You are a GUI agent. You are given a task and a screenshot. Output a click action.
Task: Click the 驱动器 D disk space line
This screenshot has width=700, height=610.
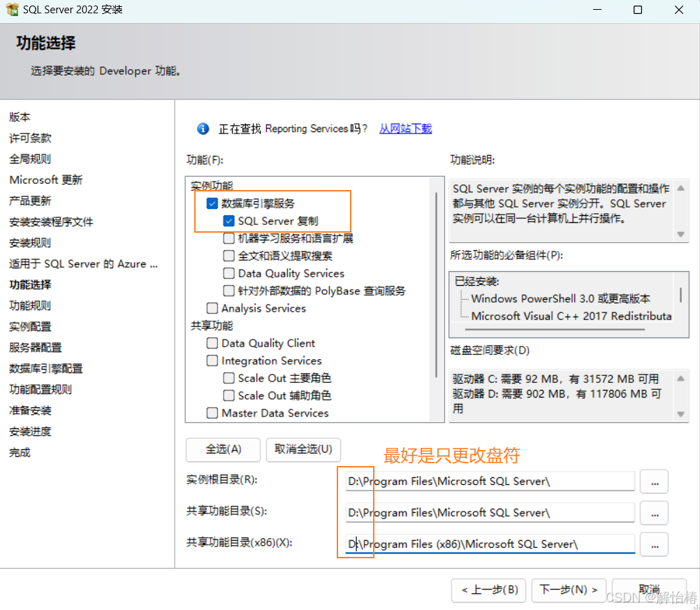point(557,402)
